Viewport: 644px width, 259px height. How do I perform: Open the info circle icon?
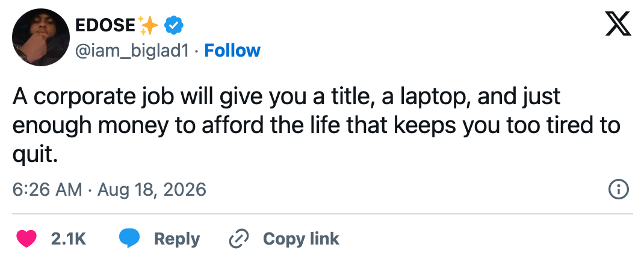tap(618, 190)
